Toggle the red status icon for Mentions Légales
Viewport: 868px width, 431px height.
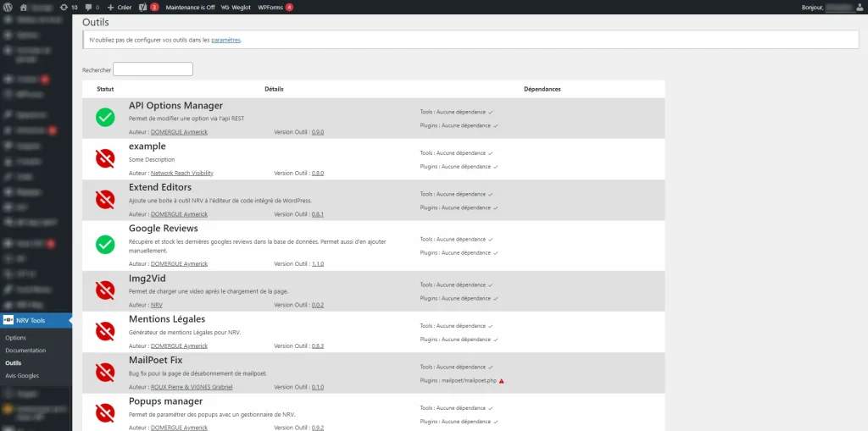click(x=105, y=331)
